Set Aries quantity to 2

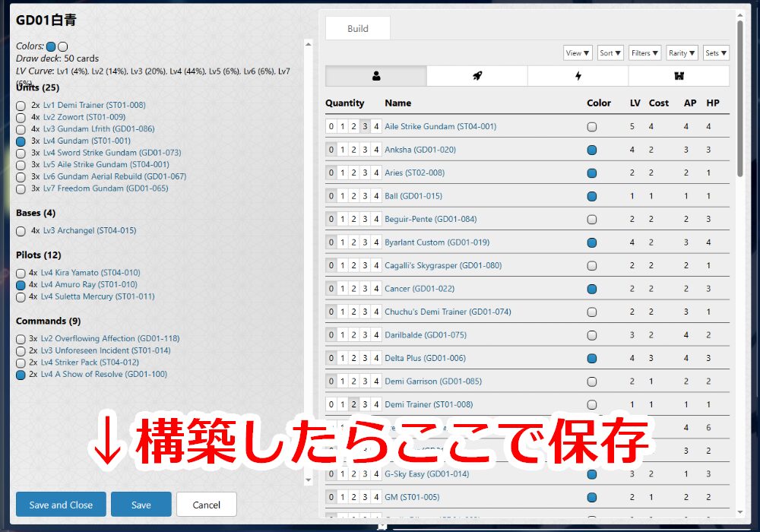(354, 173)
